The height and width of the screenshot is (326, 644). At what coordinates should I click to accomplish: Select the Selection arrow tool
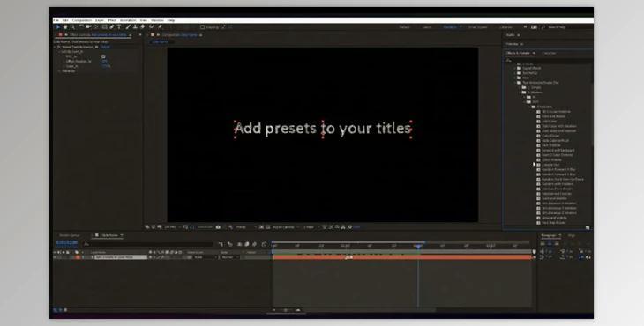(58, 27)
